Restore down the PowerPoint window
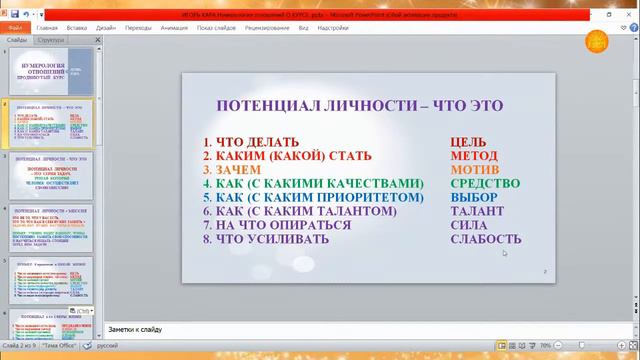640x360 pixels. click(x=609, y=14)
